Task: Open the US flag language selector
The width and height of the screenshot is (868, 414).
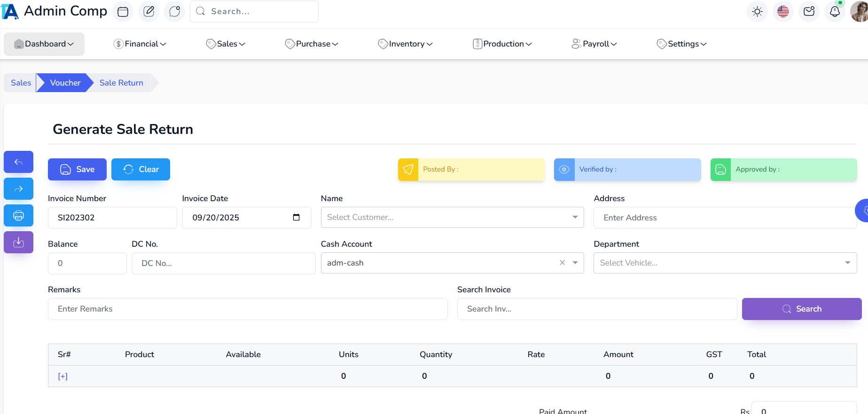Action: (x=782, y=12)
